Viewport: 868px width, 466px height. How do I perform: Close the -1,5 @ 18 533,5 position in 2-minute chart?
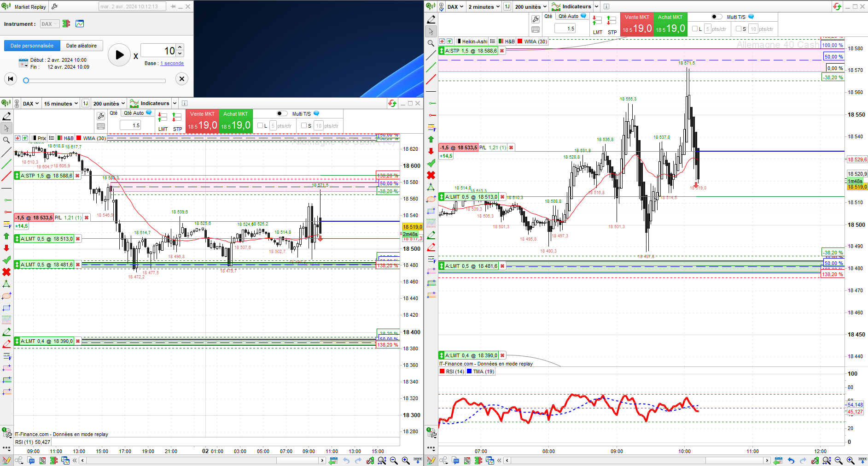(511, 147)
